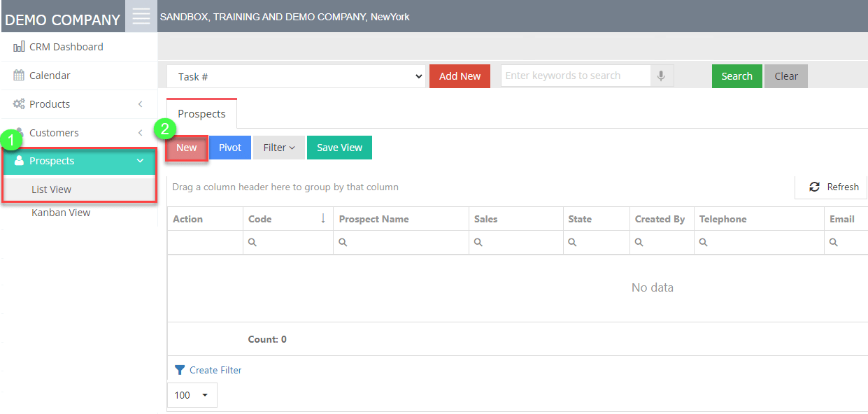The image size is (868, 414).
Task: Open Kanban View in sidebar
Action: click(x=61, y=213)
